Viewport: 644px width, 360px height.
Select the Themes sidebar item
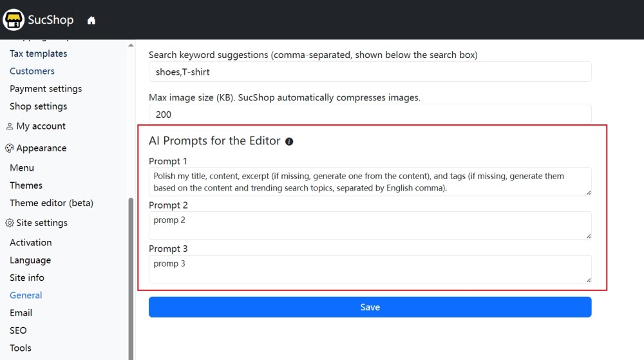click(26, 185)
